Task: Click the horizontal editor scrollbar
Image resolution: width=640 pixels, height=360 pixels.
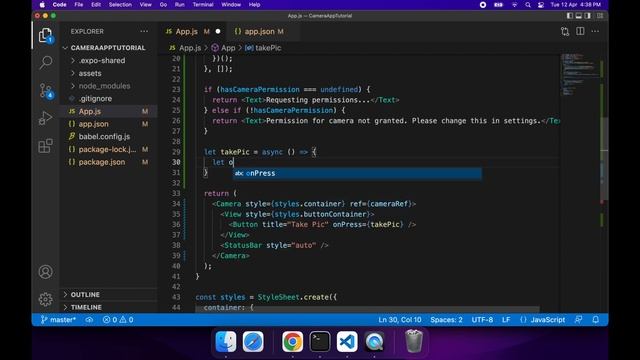Action: pos(367,309)
